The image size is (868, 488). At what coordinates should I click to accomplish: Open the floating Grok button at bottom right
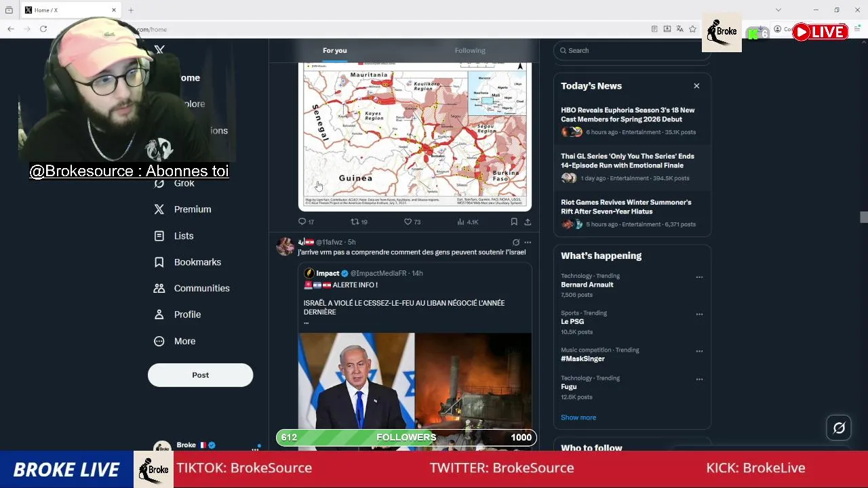coord(839,428)
